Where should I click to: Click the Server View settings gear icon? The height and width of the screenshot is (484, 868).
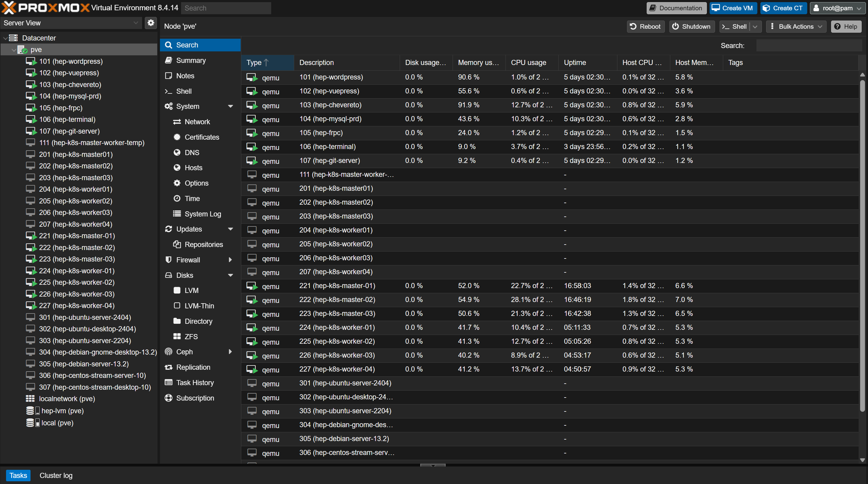151,23
